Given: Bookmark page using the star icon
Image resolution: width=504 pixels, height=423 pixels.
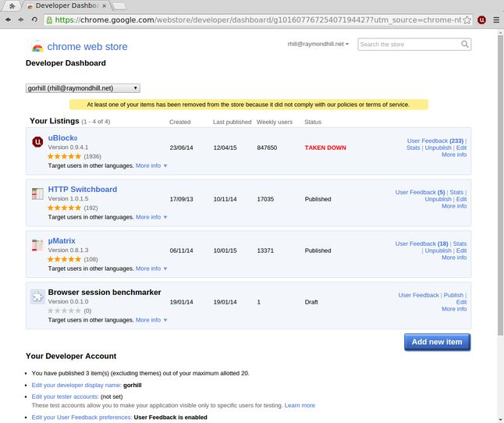Looking at the screenshot, I should click(467, 20).
